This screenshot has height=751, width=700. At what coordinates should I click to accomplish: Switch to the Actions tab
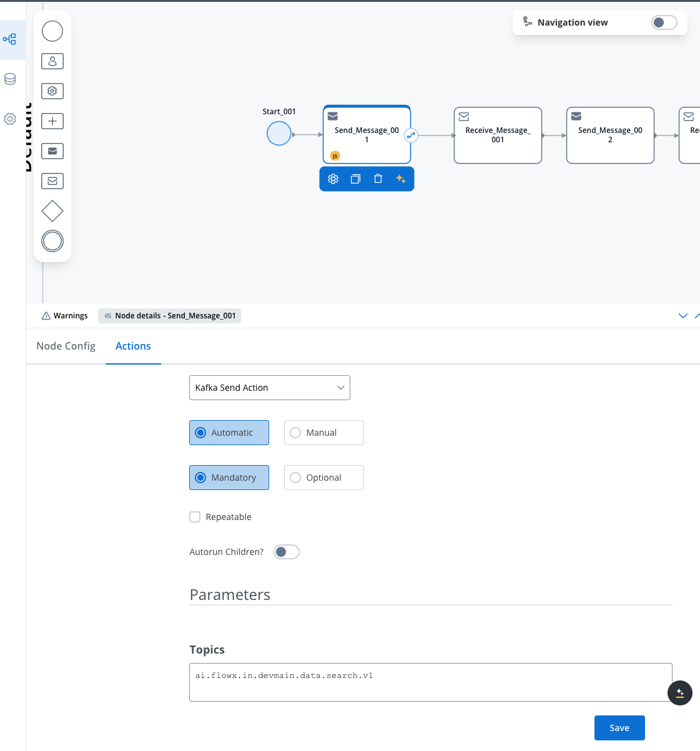coord(133,346)
